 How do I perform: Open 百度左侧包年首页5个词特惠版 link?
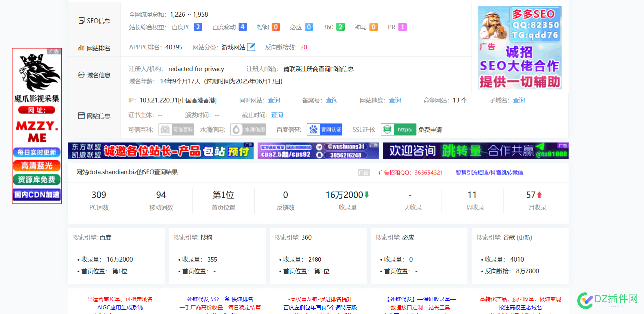[x=320, y=307]
